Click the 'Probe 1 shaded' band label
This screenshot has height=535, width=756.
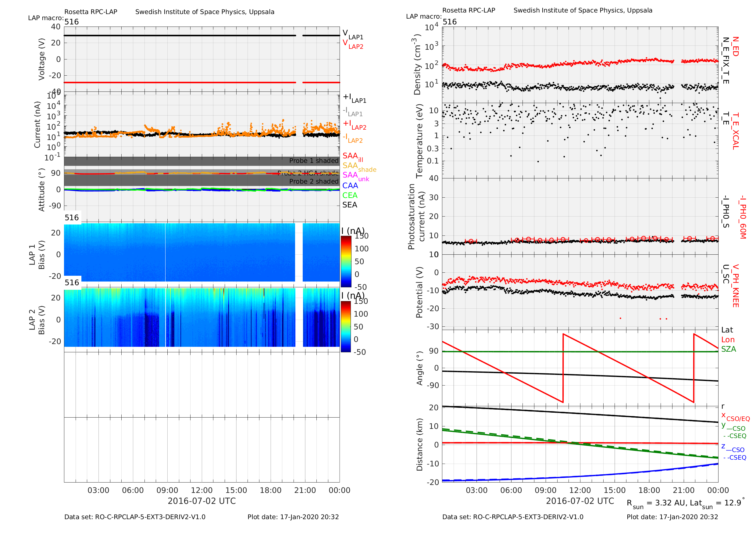[x=314, y=161]
